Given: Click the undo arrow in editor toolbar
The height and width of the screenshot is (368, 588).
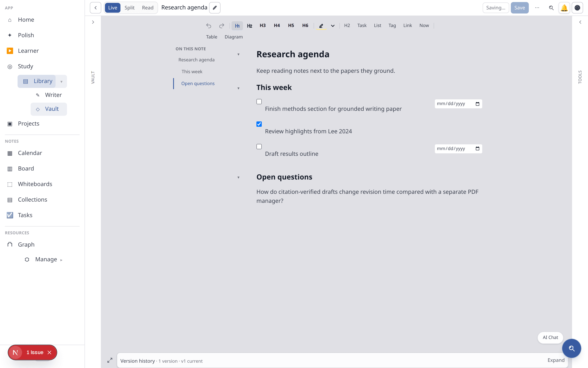Looking at the screenshot, I should (209, 26).
